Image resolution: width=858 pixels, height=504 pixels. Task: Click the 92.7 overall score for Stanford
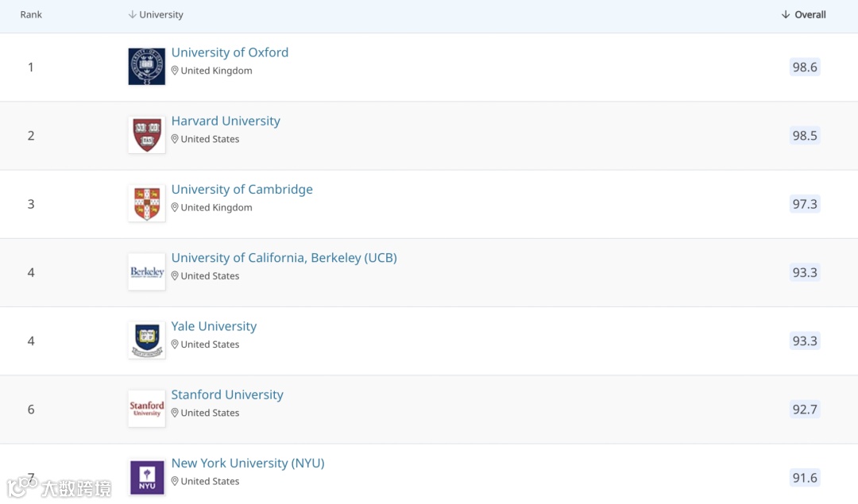coord(805,410)
